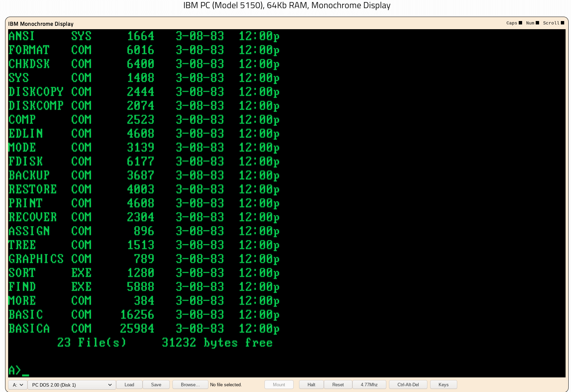Open Browse to select a file
Screen dimensions: 571x392
[x=190, y=385]
